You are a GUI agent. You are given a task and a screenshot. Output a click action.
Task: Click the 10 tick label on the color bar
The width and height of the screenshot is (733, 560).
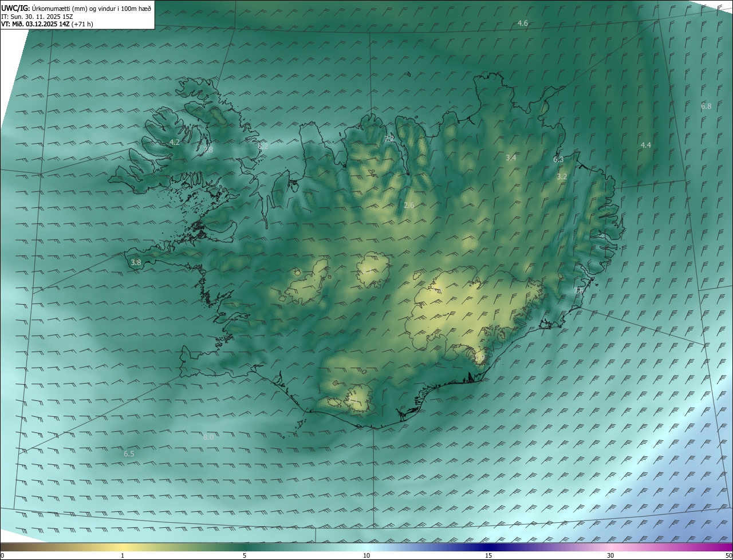[x=366, y=555]
